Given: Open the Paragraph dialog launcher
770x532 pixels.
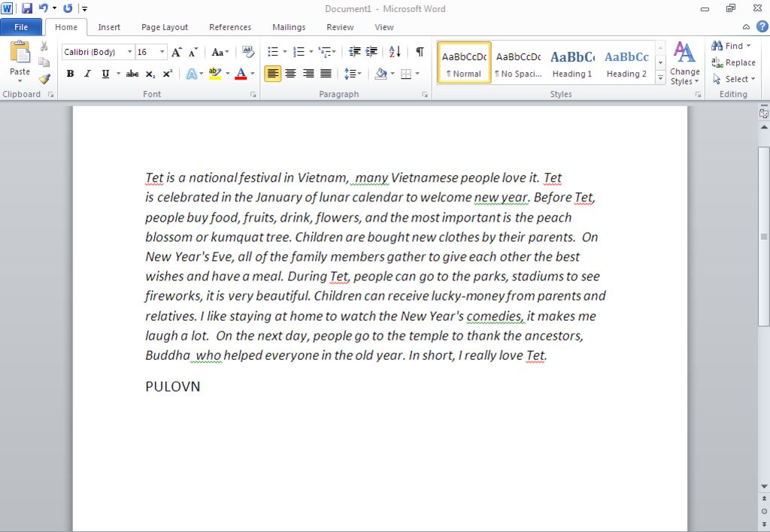Looking at the screenshot, I should click(x=425, y=94).
